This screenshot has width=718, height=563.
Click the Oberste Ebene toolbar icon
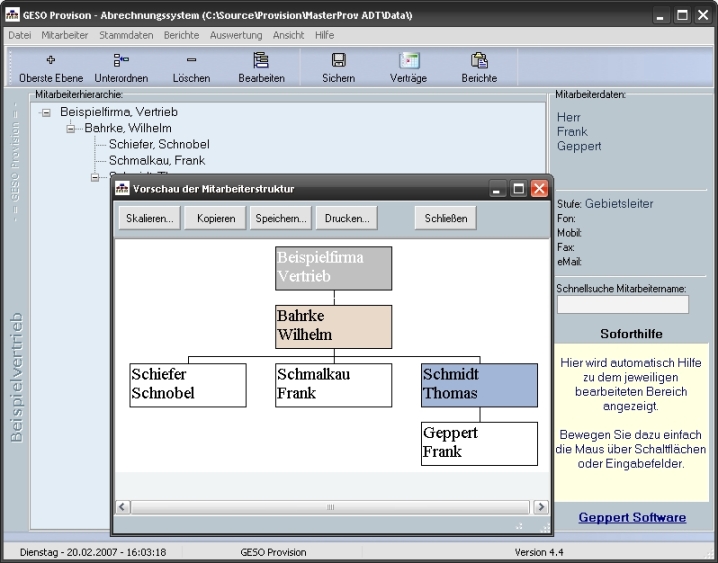[51, 61]
